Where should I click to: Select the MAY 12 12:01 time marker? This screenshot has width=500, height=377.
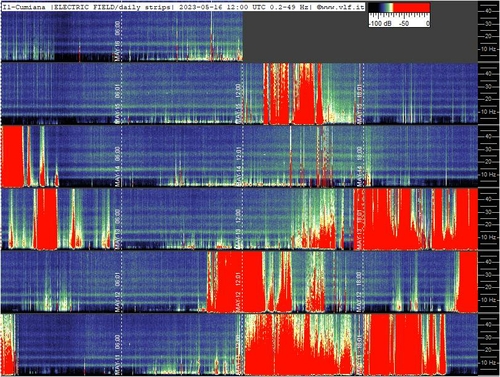[238, 292]
